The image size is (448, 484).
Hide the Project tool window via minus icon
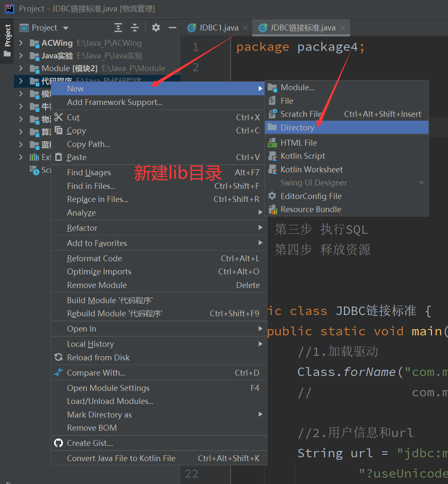pyautogui.click(x=172, y=28)
